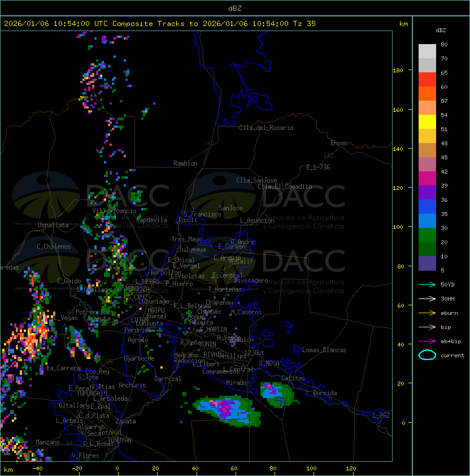Click the 'eburn' legend label
The image size is (470, 476).
[x=449, y=313]
